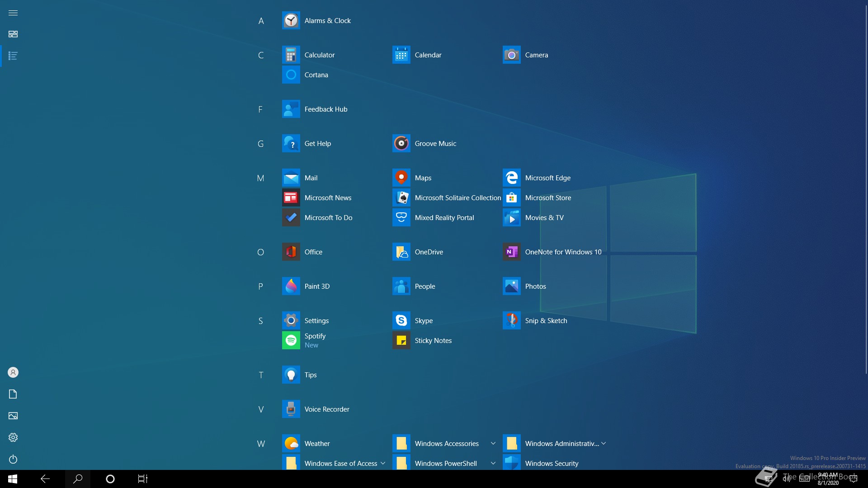The image size is (868, 488).
Task: Launch Voice Recorder icon
Action: [291, 409]
